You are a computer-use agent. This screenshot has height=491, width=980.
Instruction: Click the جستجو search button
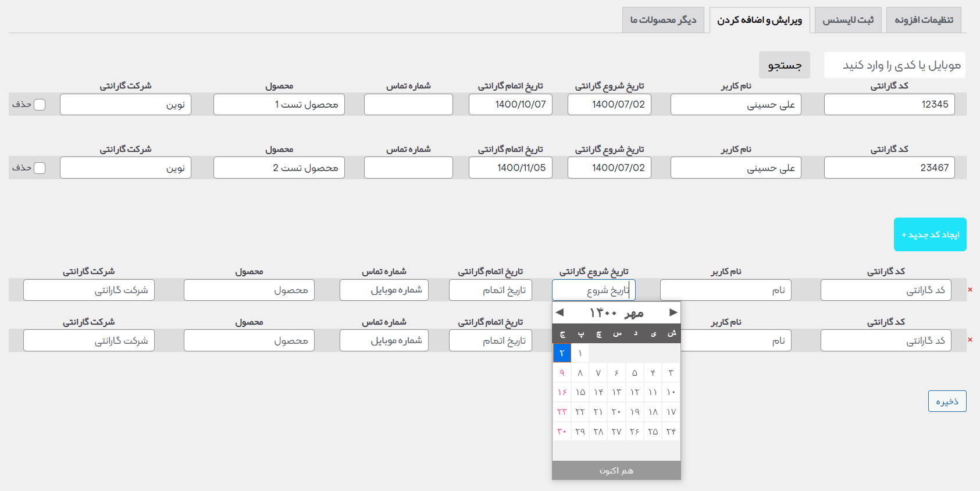click(785, 65)
